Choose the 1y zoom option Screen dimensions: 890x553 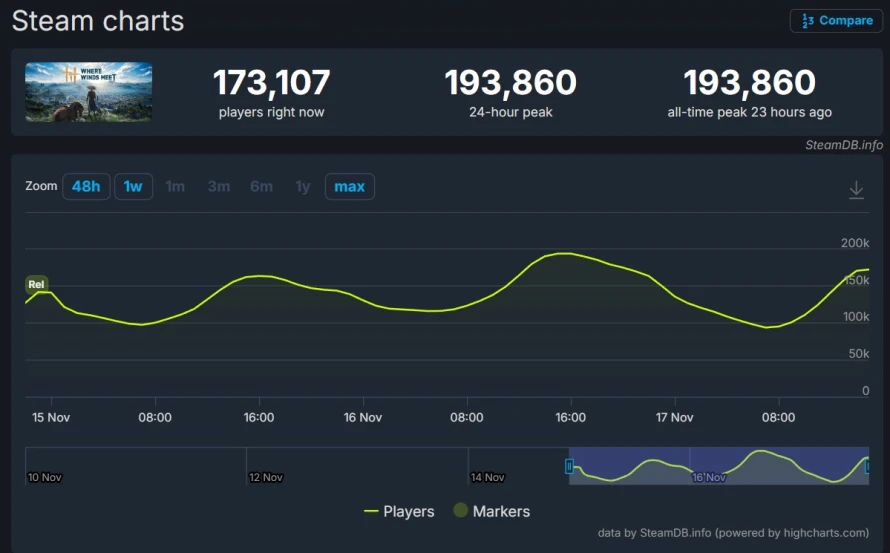303,187
